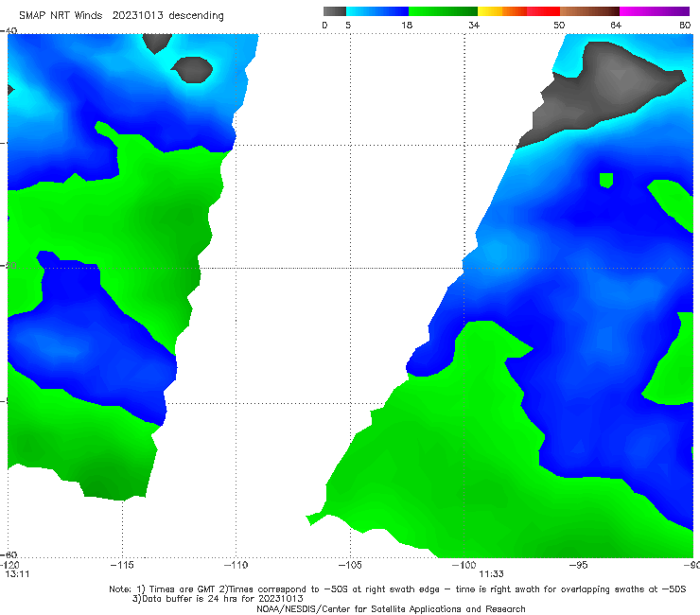
Task: Click the color bar label '18'
Action: pyautogui.click(x=407, y=25)
